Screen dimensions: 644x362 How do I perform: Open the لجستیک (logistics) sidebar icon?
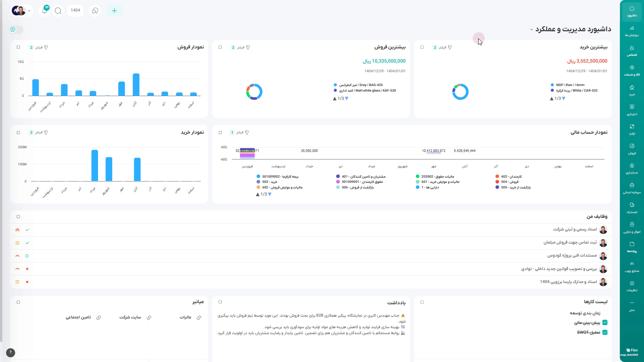[x=632, y=207]
